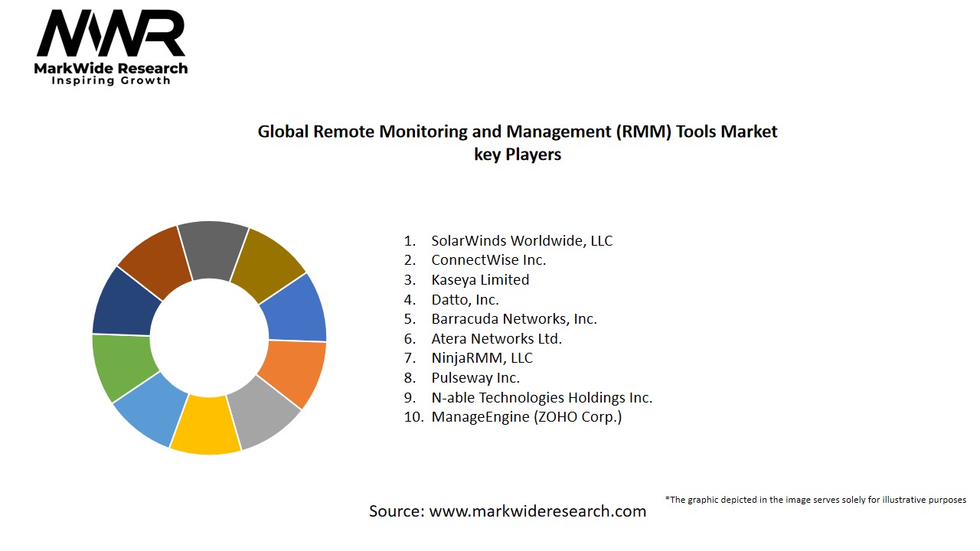Click the illustrative purposes disclaimer note
This screenshot has width=980, height=551.
coord(815,500)
